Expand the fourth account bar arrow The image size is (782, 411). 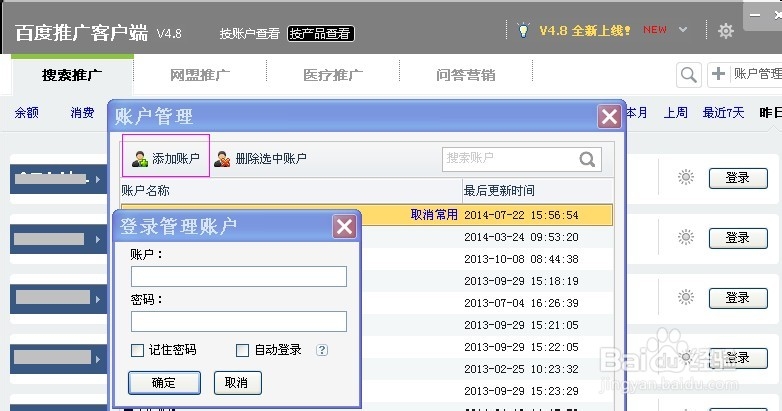98,359
